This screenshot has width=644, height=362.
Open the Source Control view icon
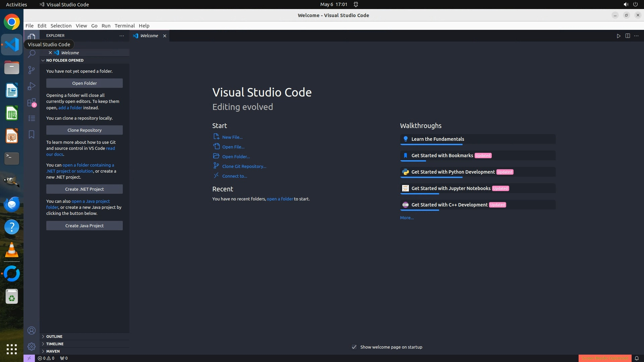(32, 70)
